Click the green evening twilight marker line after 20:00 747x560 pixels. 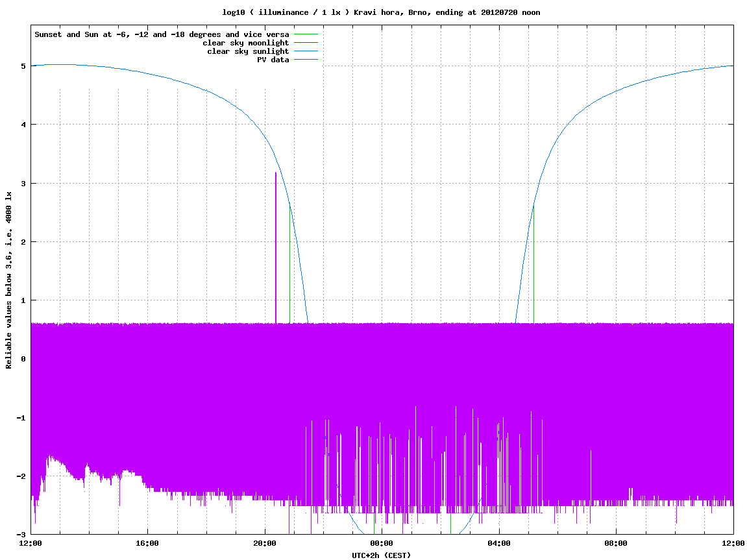pos(289,263)
